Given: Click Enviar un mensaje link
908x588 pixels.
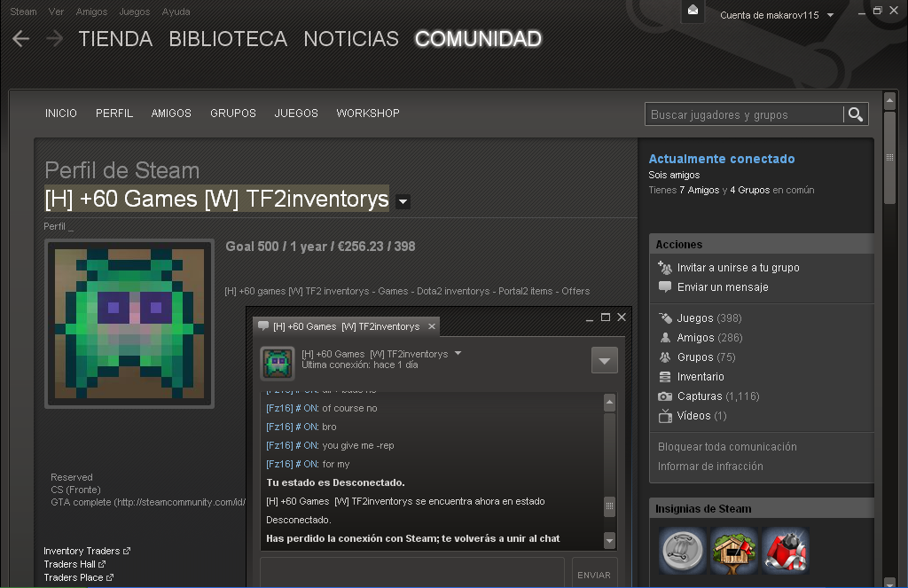Looking at the screenshot, I should (x=723, y=286).
